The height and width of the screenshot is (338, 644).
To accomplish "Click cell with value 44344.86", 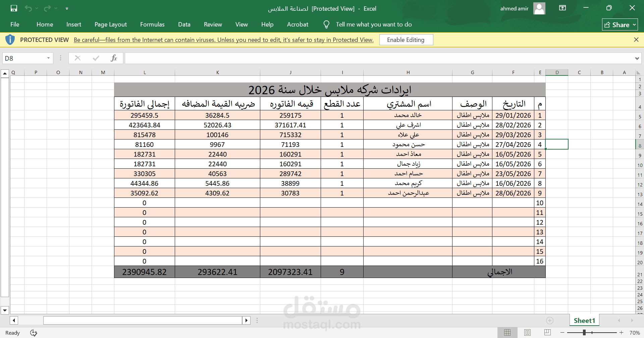I will (145, 183).
